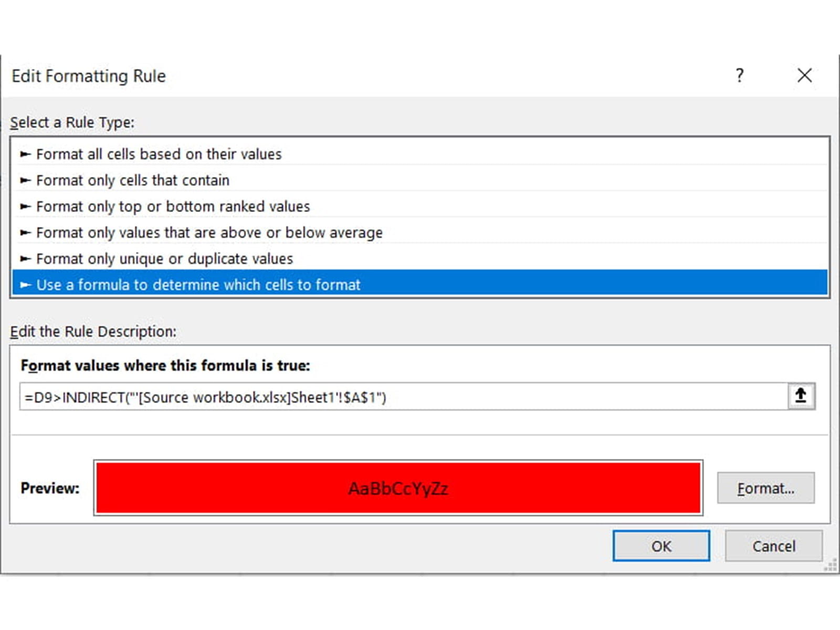This screenshot has width=840, height=630.
Task: Click the resize grip in dialog corner
Action: [x=830, y=565]
